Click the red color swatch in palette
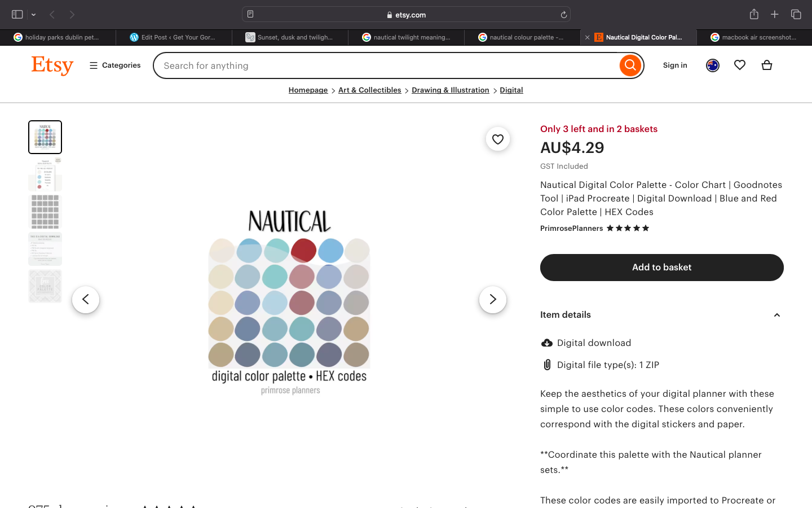This screenshot has width=812, height=508. [303, 250]
